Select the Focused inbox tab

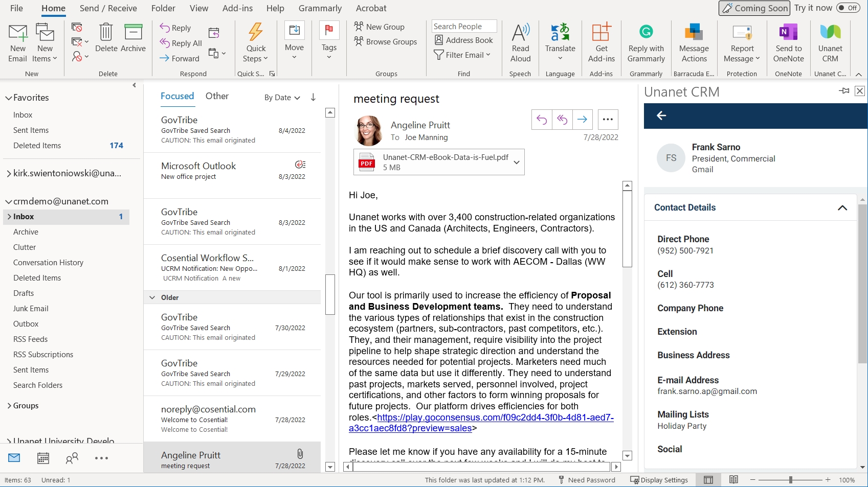tap(177, 96)
